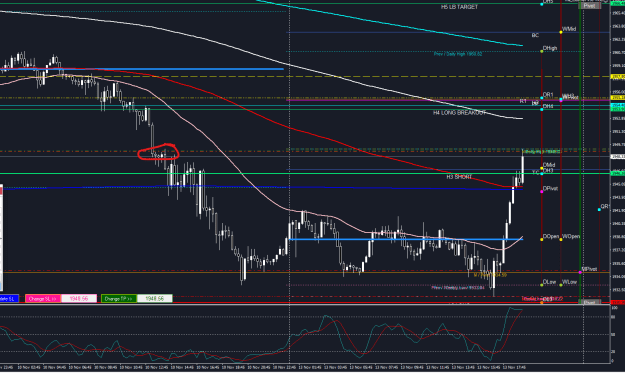Viewport: 625px width, 373px height.
Task: Click the R1 level label
Action: (523, 101)
